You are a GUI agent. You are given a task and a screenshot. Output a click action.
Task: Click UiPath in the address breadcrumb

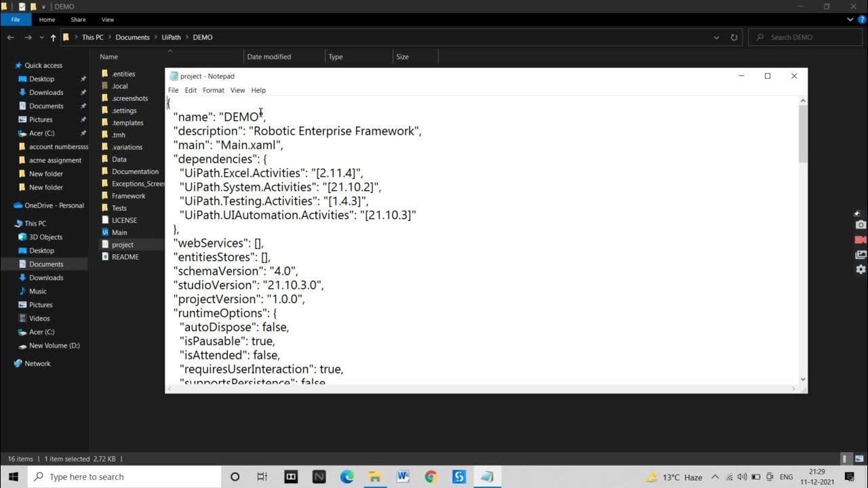(171, 37)
